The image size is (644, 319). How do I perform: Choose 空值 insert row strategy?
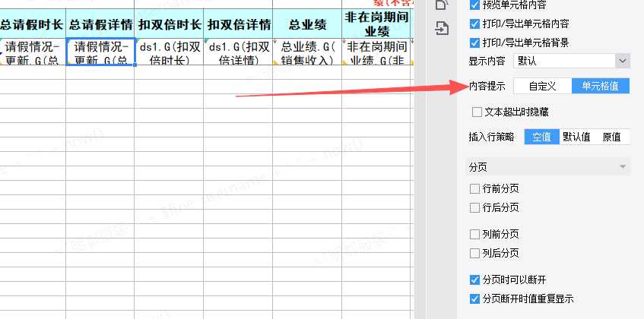point(541,137)
